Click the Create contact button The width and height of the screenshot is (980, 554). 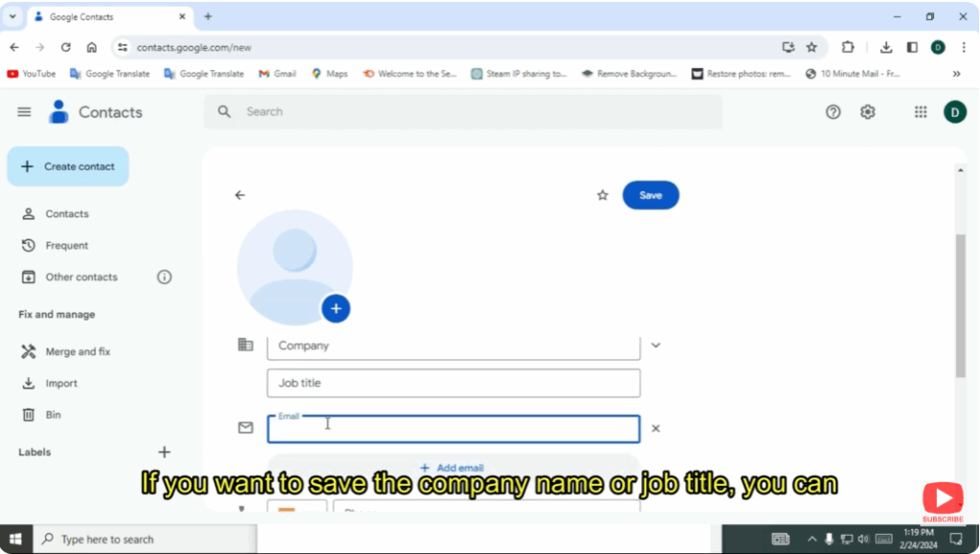point(68,166)
